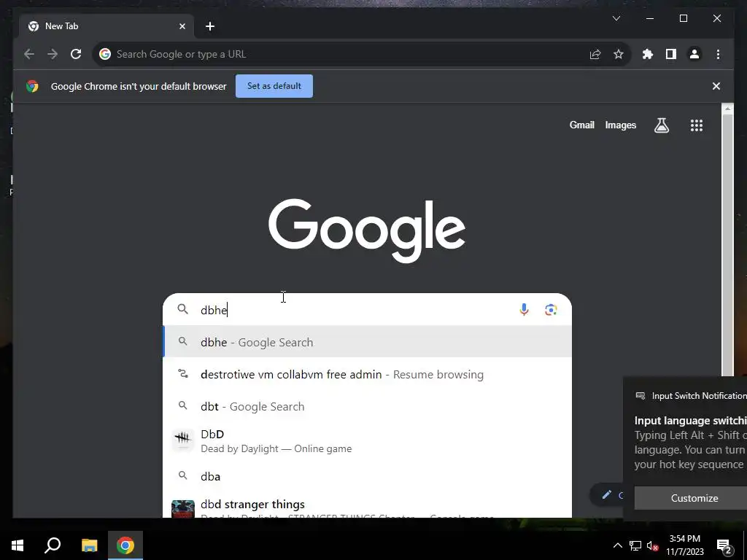Open Gmail link
The width and height of the screenshot is (747, 560).
[x=581, y=125]
